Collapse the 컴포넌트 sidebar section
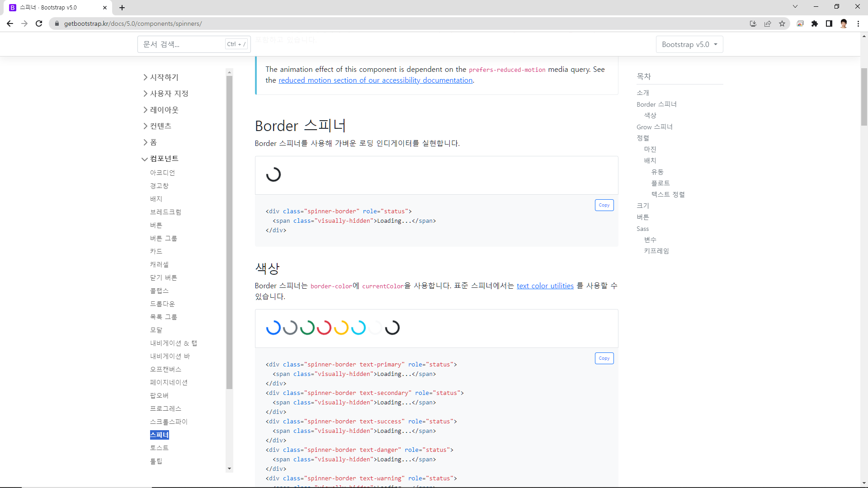This screenshot has height=488, width=868. (164, 159)
